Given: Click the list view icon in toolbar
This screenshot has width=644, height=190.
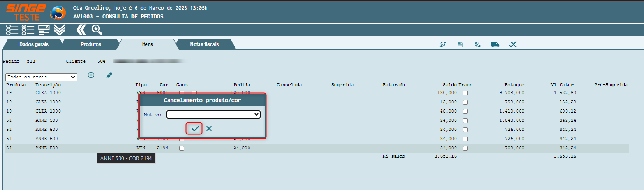Looking at the screenshot, I should click(x=12, y=30).
